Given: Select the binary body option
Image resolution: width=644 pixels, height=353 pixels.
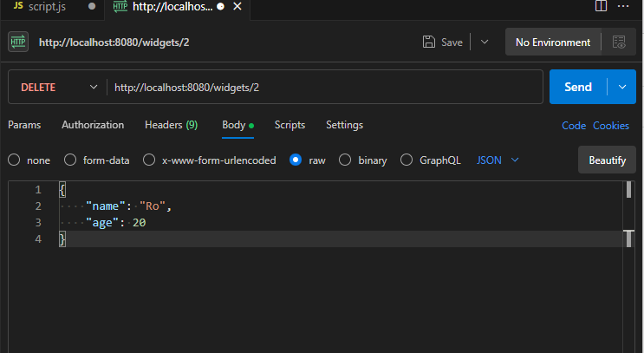Looking at the screenshot, I should [345, 160].
